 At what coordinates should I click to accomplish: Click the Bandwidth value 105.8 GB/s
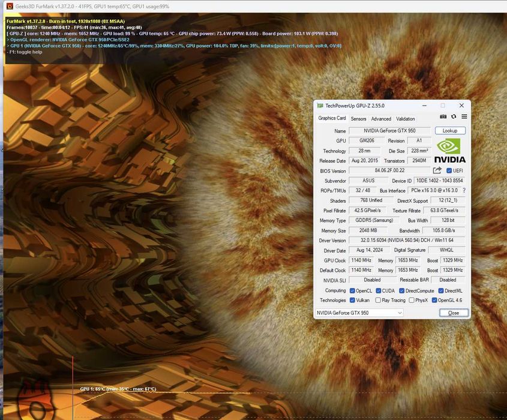[443, 230]
